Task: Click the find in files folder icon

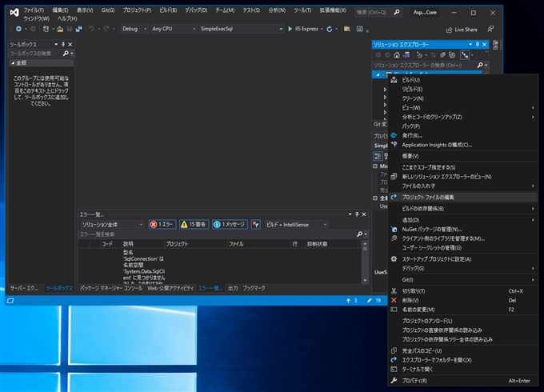Action: [x=346, y=29]
